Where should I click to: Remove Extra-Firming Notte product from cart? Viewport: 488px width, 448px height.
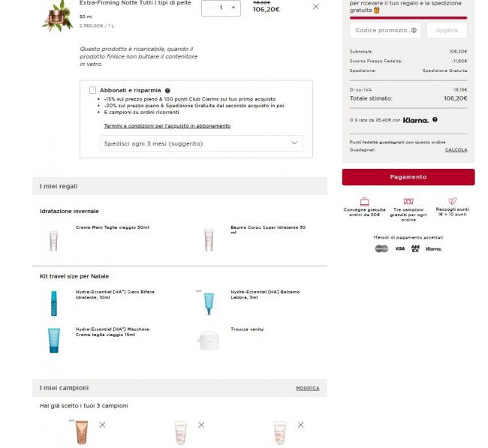315,7
